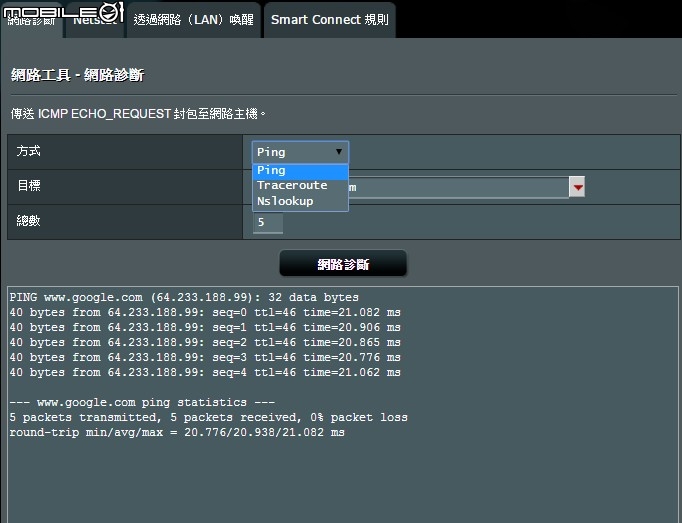This screenshot has width=682, height=523.
Task: Expand the target host history red arrow
Action: (x=577, y=187)
